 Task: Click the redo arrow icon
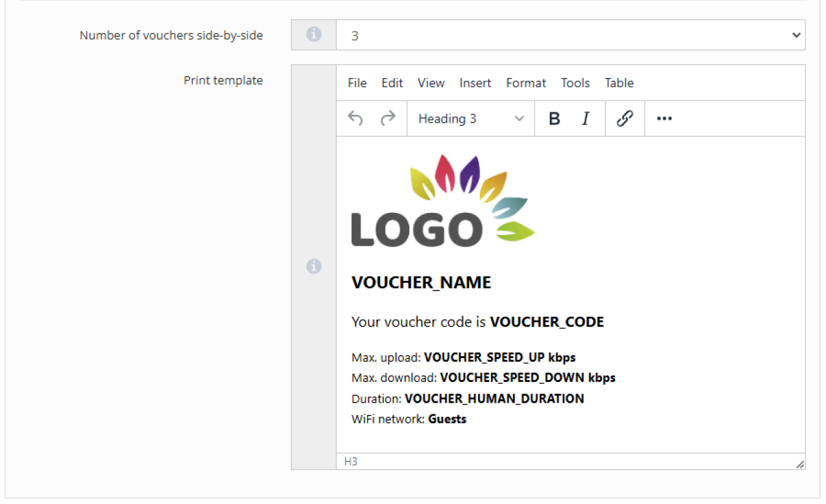click(x=388, y=119)
